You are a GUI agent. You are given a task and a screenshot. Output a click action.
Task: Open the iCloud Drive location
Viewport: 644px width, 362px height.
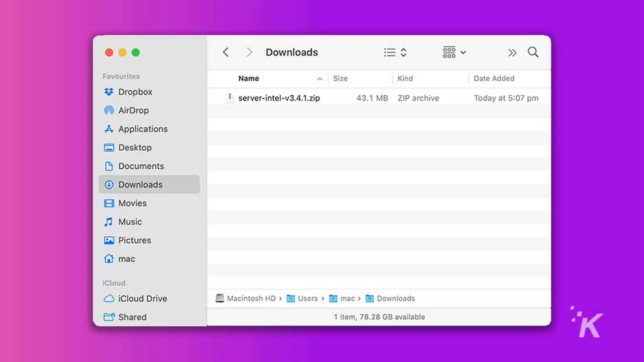pyautogui.click(x=142, y=298)
